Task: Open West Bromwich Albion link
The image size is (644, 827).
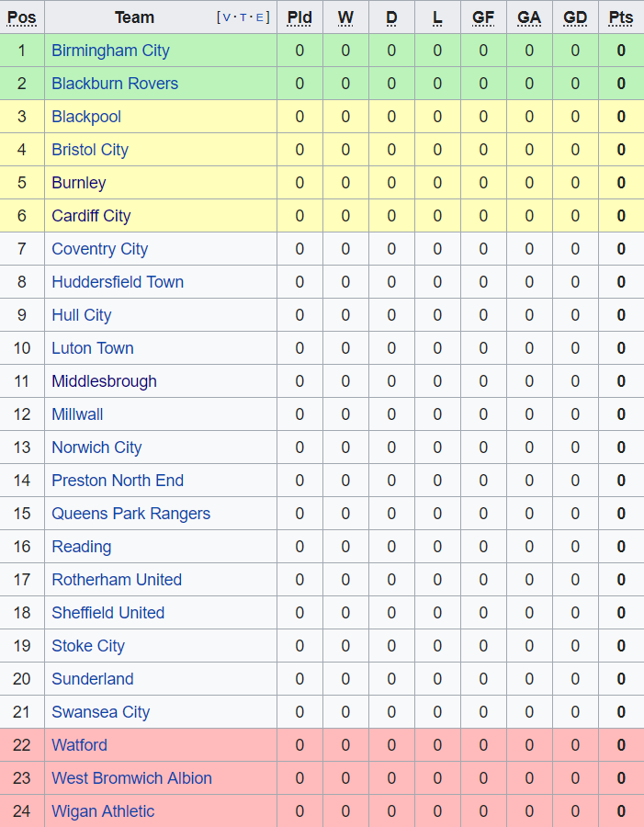Action: click(131, 778)
